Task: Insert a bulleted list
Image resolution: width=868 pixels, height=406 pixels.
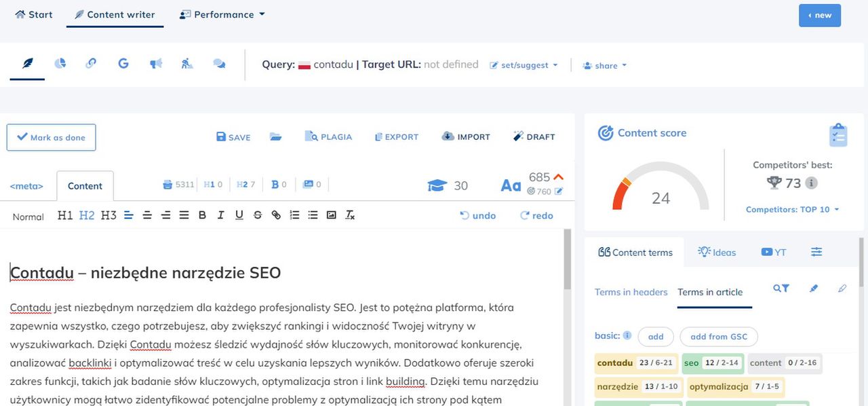Action: click(313, 215)
